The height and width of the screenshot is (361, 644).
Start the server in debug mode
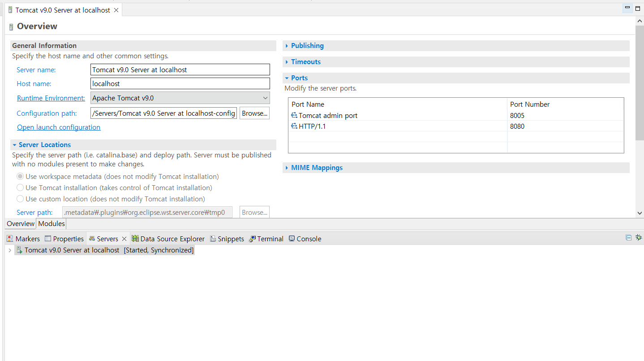pos(639,238)
